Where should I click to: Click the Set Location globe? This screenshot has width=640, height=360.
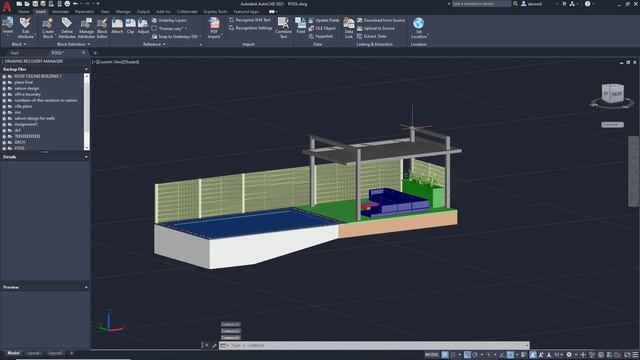pos(418,28)
